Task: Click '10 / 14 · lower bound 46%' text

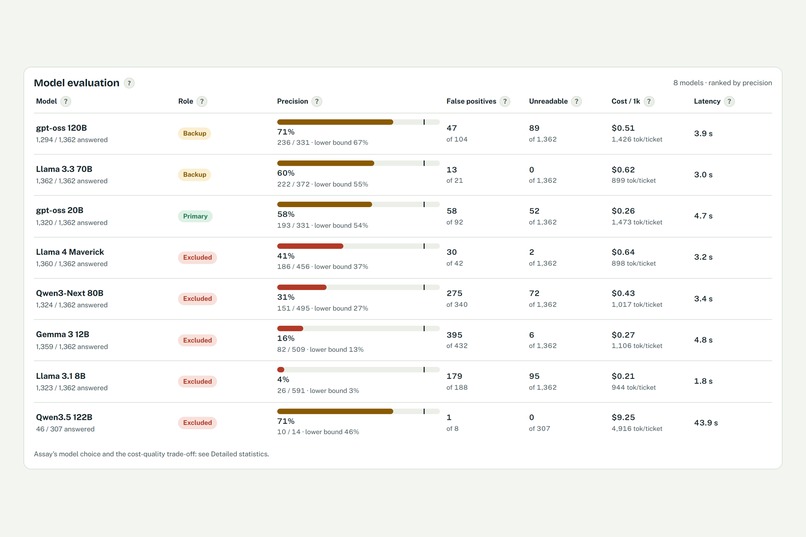Action: tap(318, 432)
